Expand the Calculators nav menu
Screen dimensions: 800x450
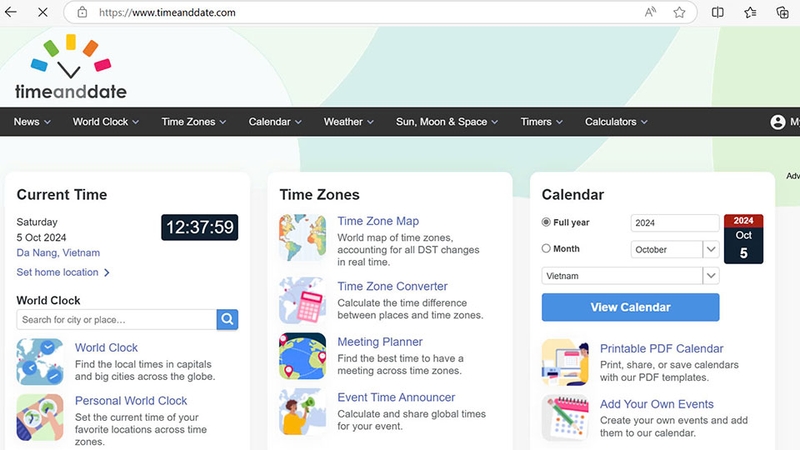tap(616, 122)
